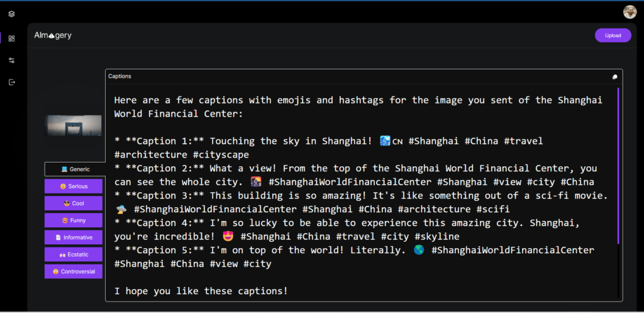Click the Caption 3 sci-fi text line
The image size is (644, 313).
pos(362,196)
